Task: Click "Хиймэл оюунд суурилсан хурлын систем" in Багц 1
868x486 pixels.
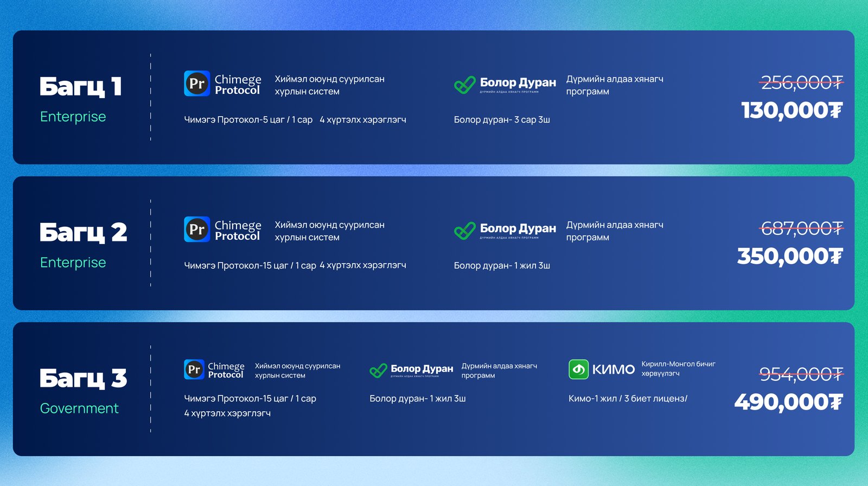Action: pos(330,85)
